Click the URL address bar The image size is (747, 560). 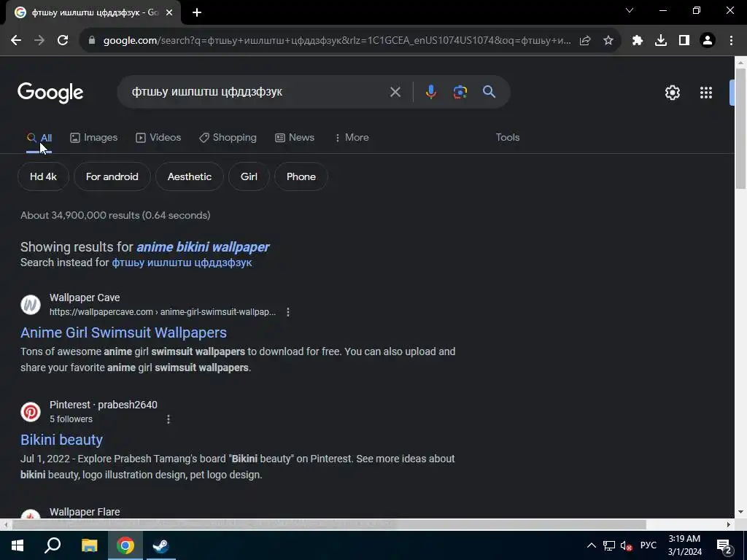tap(336, 41)
